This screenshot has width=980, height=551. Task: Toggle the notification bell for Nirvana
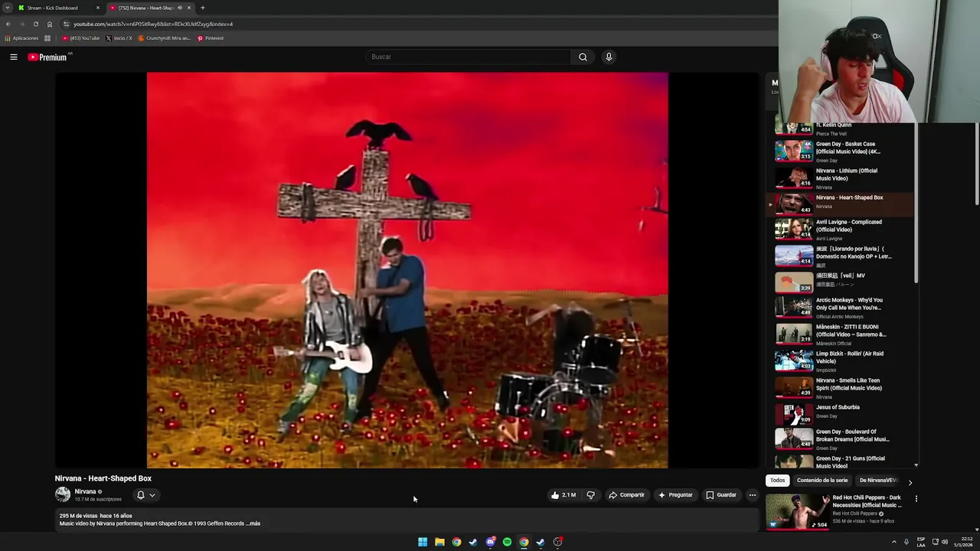pyautogui.click(x=145, y=495)
